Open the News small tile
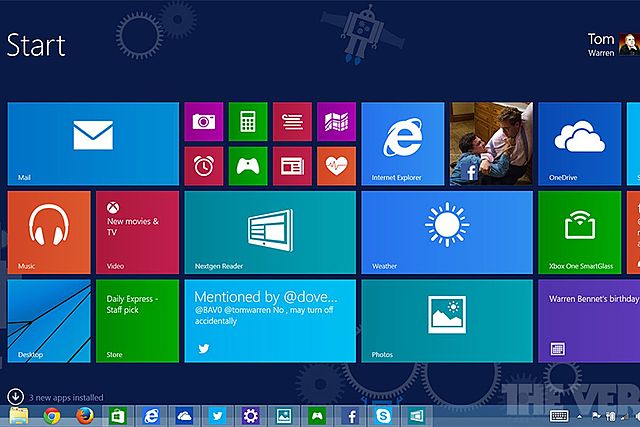Image resolution: width=640 pixels, height=427 pixels. (x=292, y=166)
